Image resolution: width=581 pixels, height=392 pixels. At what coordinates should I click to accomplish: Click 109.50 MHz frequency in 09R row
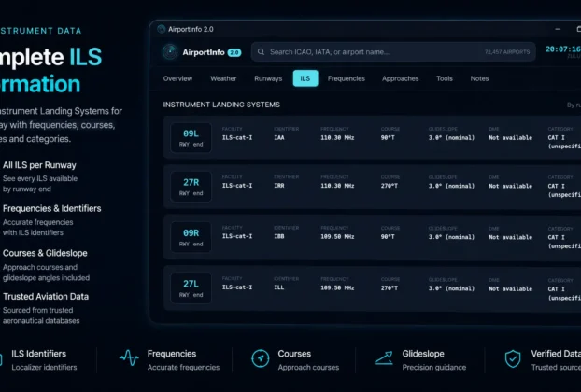click(337, 236)
